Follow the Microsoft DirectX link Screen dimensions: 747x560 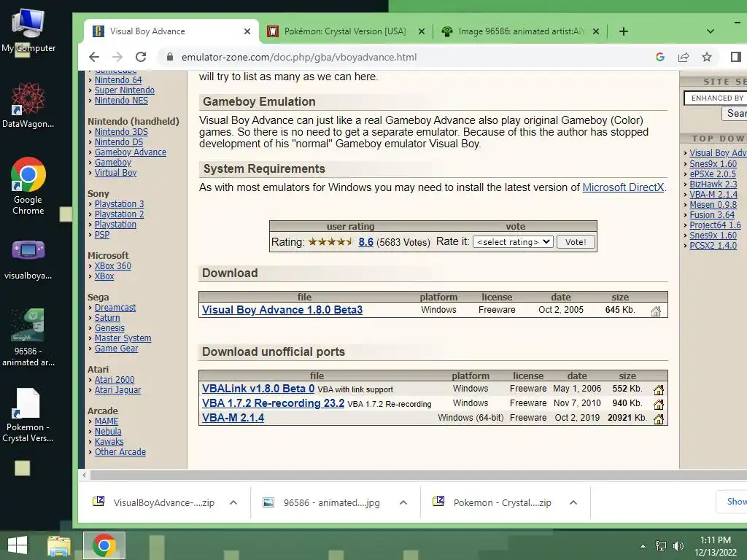[623, 187]
